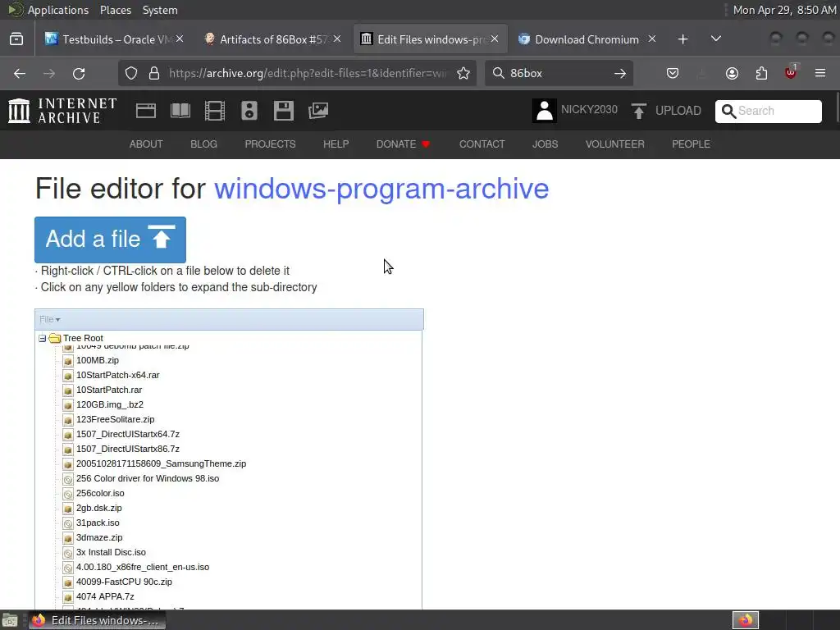
Task: Open the PROJECTS link
Action: [x=270, y=144]
